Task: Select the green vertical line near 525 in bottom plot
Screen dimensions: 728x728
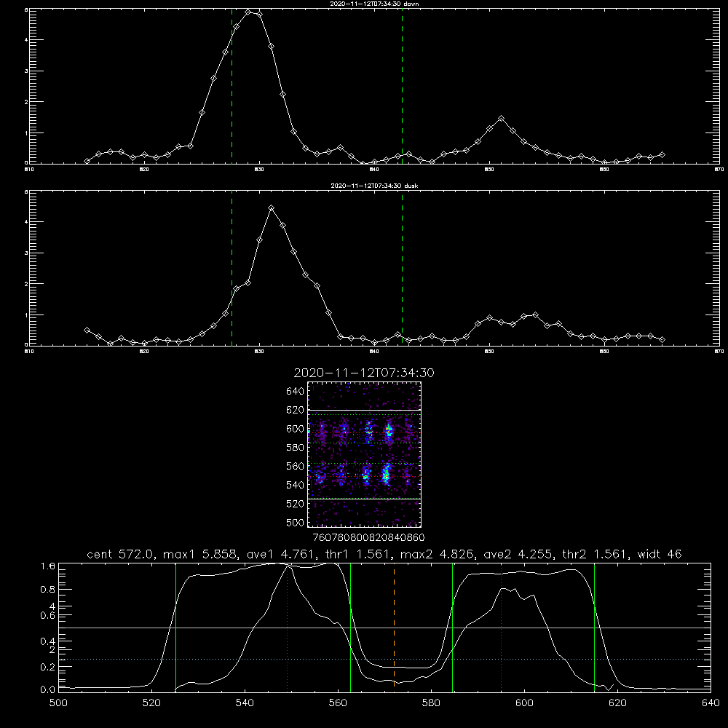Action: pyautogui.click(x=175, y=628)
